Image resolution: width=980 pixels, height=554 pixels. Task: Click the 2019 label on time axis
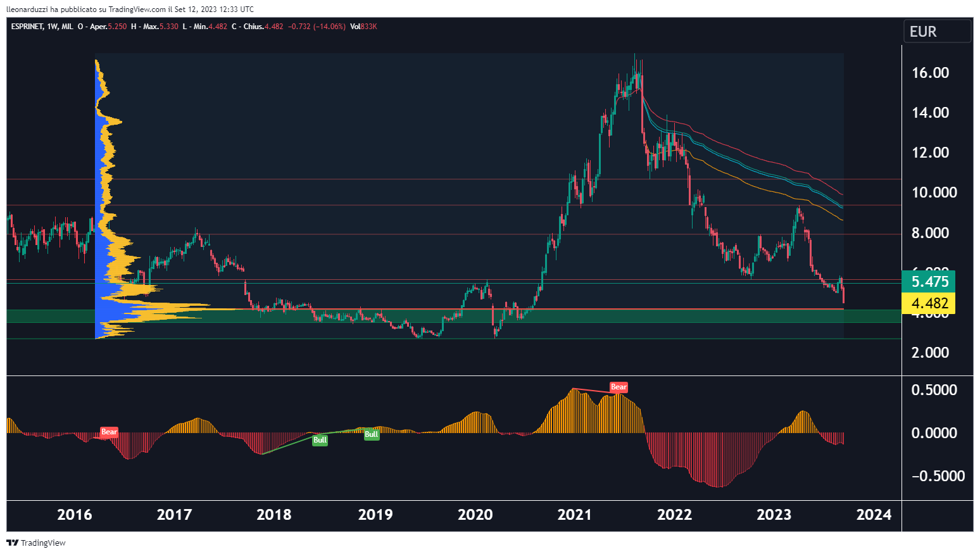375,515
